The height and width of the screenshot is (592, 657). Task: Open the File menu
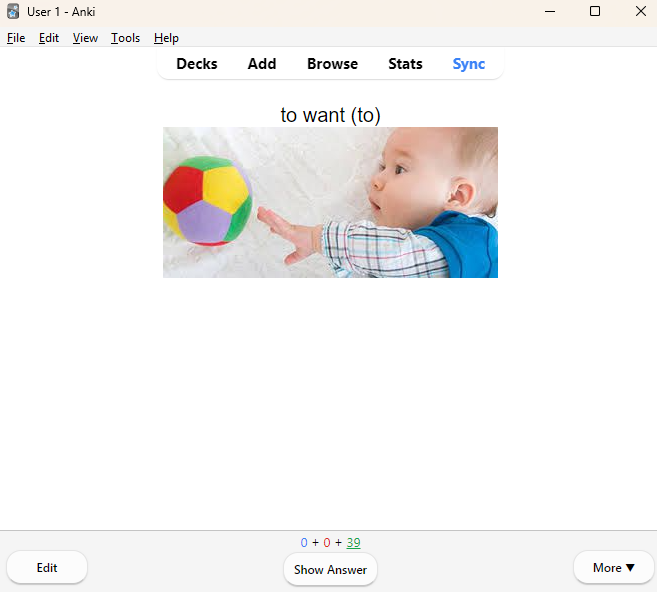click(16, 38)
